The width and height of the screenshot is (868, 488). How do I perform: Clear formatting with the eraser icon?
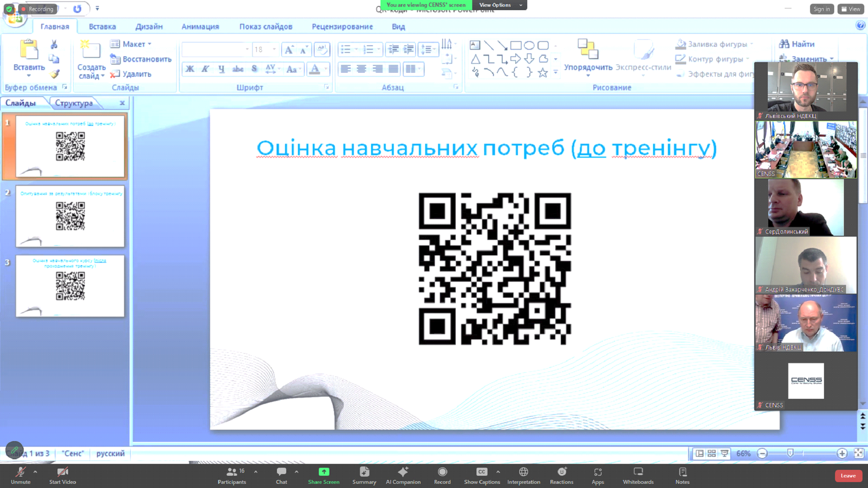pos(322,49)
